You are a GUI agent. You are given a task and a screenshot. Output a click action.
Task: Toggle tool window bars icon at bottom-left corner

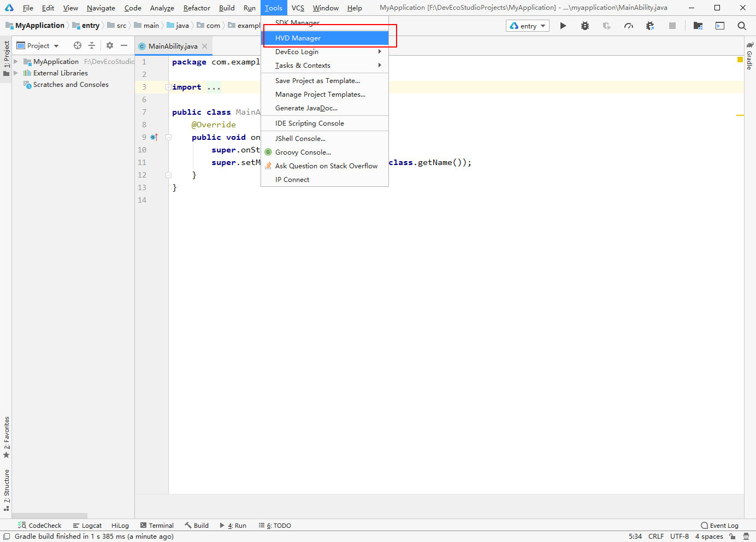7,537
